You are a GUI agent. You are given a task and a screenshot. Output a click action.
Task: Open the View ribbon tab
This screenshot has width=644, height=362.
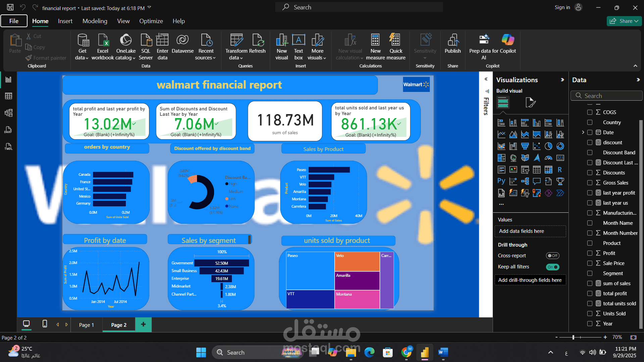(x=123, y=21)
